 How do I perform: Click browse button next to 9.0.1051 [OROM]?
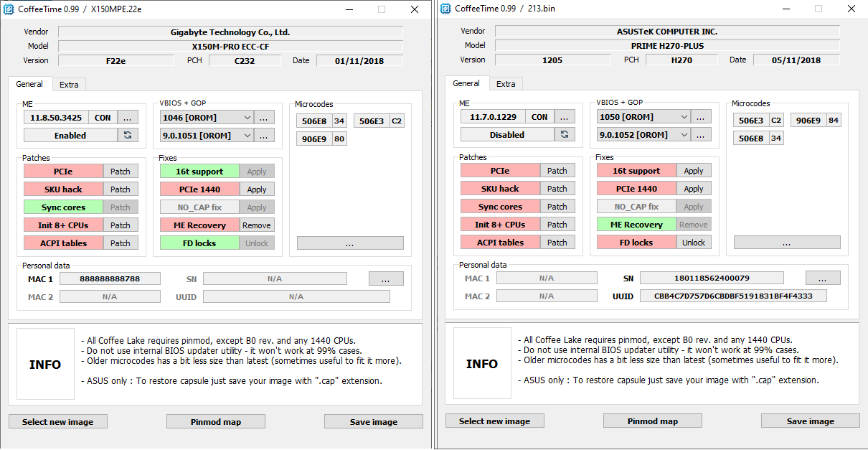point(264,135)
